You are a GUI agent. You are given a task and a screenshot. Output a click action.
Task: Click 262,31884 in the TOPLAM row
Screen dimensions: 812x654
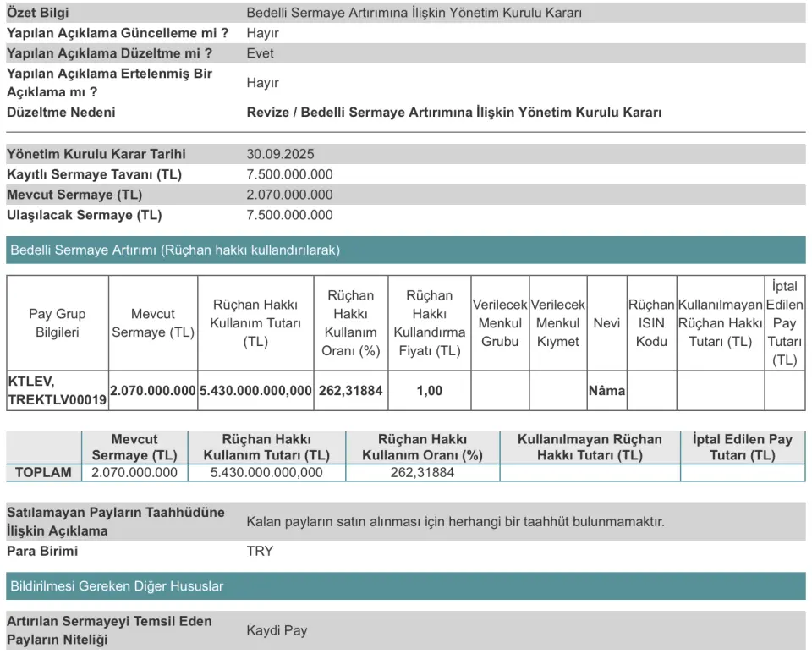point(422,472)
